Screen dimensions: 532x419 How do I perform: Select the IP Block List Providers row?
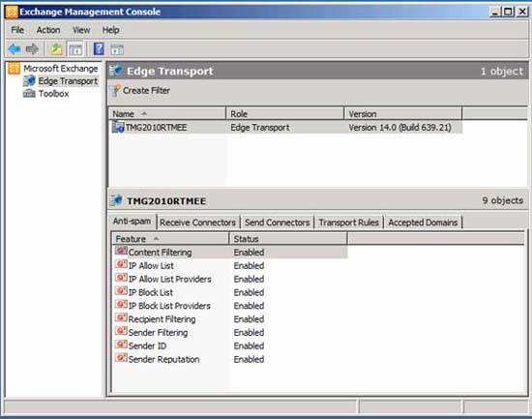[230, 306]
